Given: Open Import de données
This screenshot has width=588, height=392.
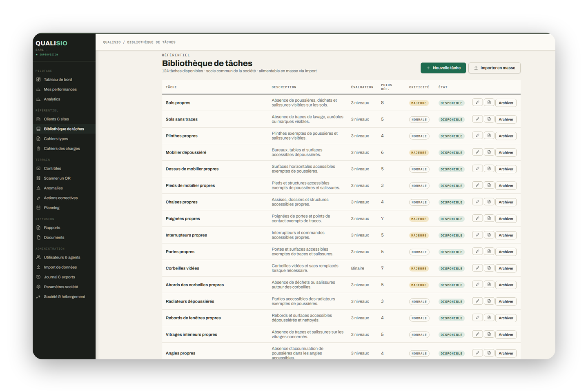Looking at the screenshot, I should click(x=60, y=267).
